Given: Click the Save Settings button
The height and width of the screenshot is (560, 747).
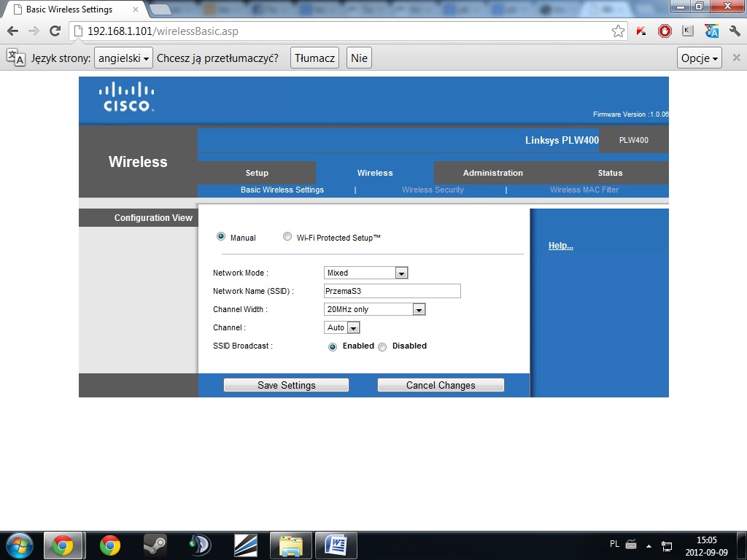Looking at the screenshot, I should [286, 385].
